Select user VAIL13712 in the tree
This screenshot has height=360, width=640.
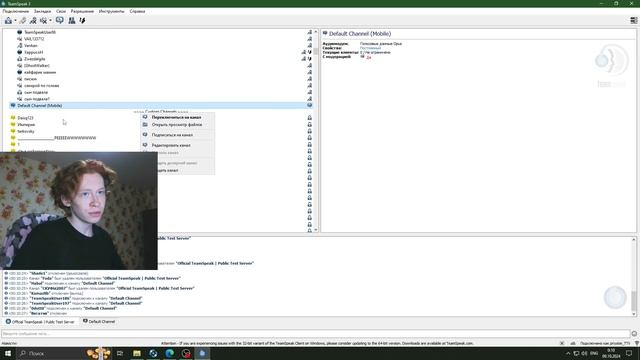click(34, 39)
